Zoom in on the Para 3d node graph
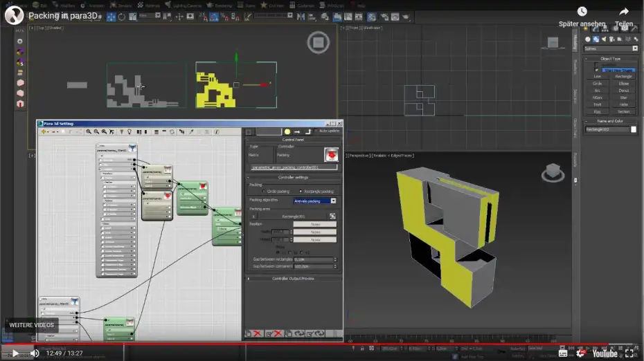The width and height of the screenshot is (644, 361). [x=89, y=131]
